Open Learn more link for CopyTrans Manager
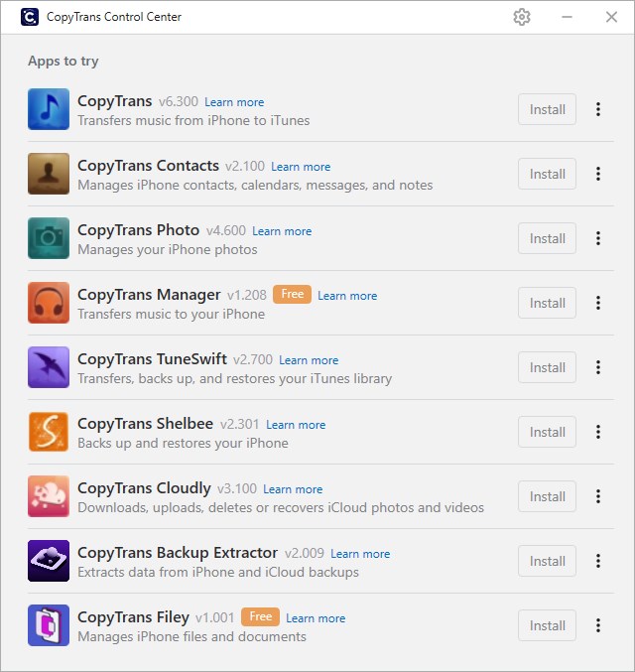 tap(347, 295)
